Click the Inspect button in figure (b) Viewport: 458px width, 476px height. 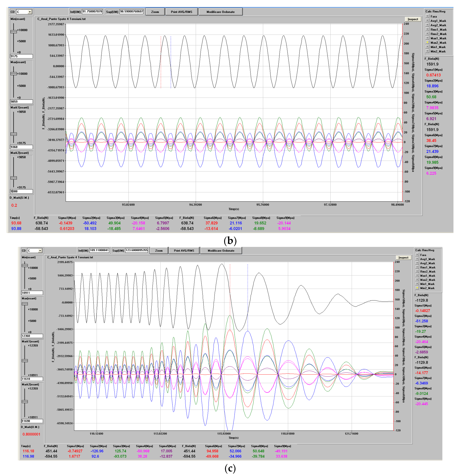[413, 19]
